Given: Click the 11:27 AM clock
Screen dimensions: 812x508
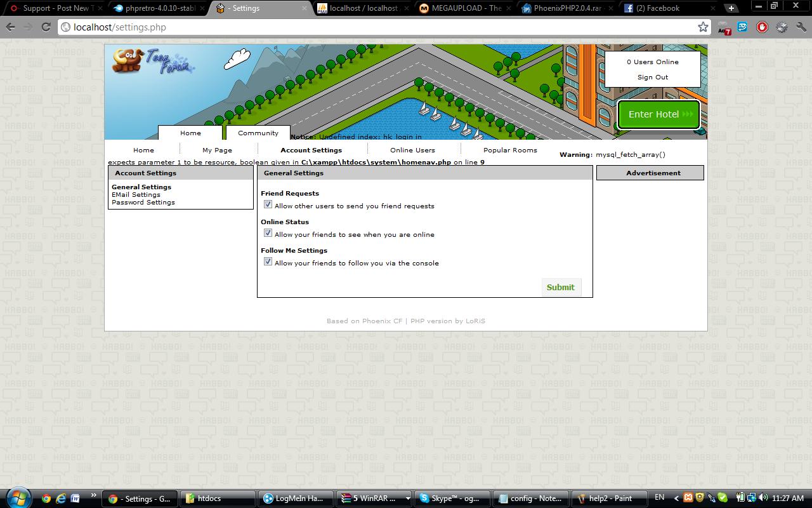Looking at the screenshot, I should 789,498.
